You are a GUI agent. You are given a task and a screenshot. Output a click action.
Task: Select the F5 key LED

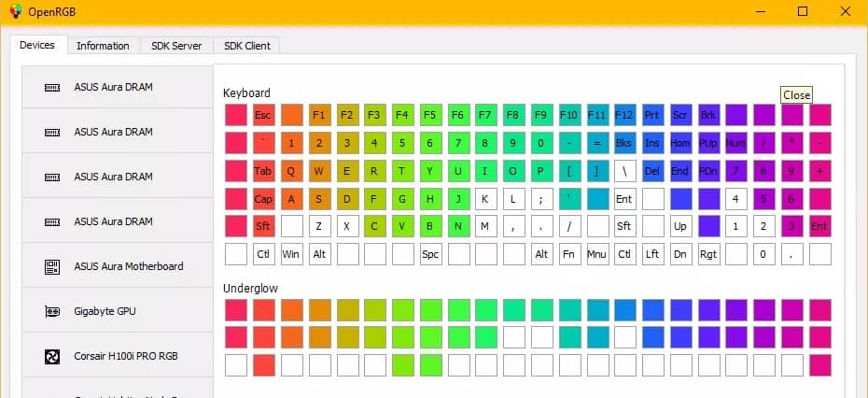click(430, 115)
